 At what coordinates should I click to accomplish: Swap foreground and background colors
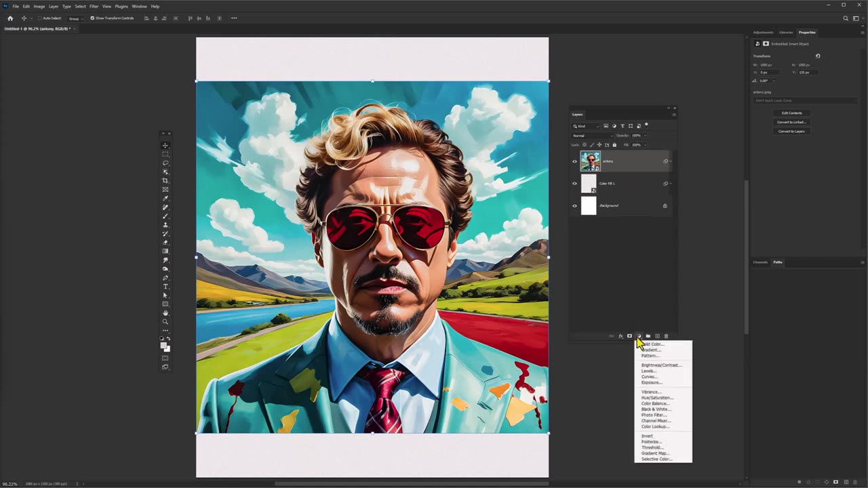168,338
